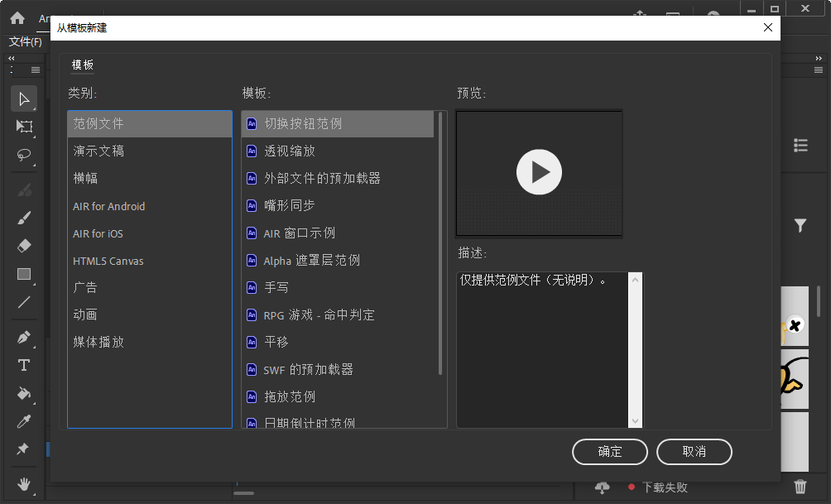Select the Brush tool
Screen dimensions: 831x504
(23, 217)
